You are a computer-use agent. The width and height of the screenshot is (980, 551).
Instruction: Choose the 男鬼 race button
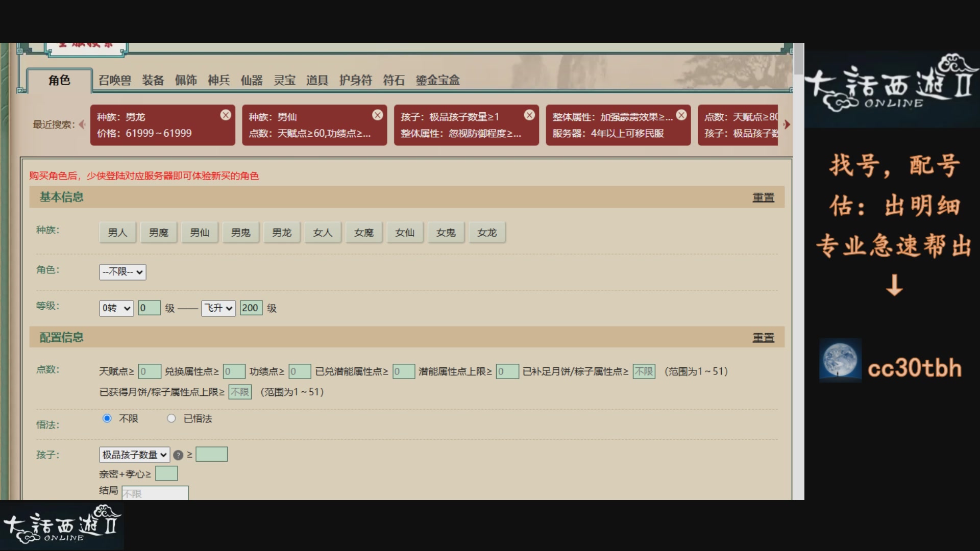[x=241, y=233]
